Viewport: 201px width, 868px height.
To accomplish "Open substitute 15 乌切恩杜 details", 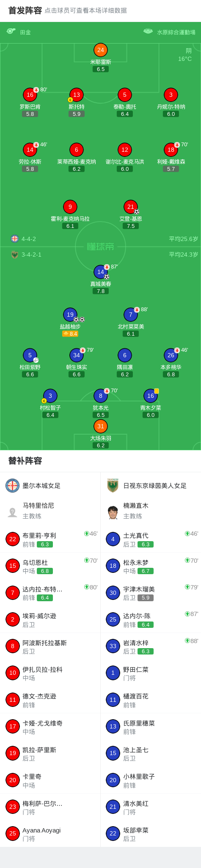I will click(50, 566).
